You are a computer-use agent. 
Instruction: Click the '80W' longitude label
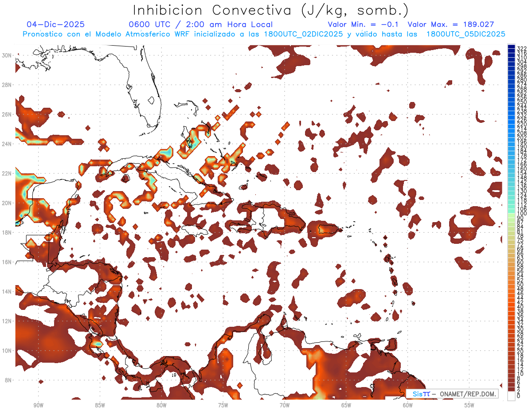point(161,405)
